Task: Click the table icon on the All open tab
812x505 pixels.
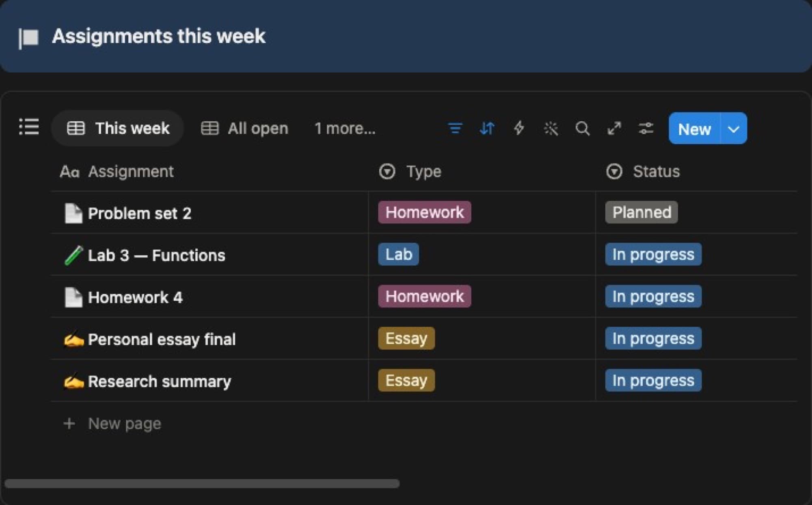Action: coord(210,128)
